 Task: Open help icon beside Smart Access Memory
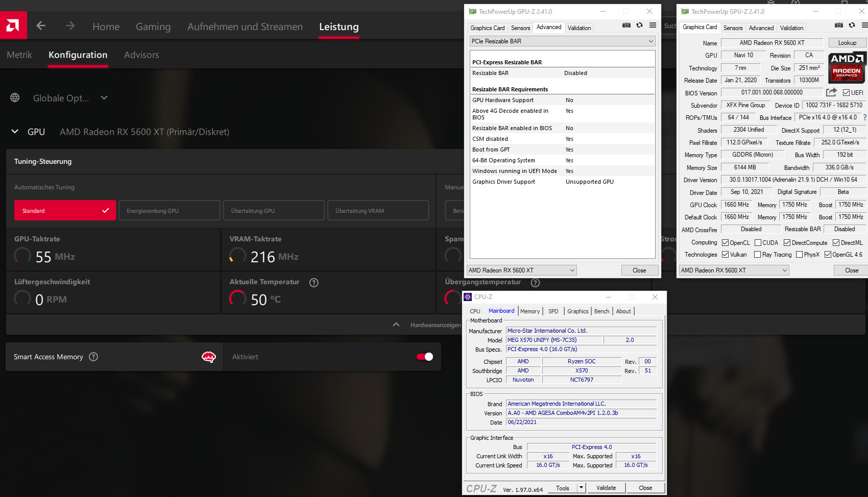[x=93, y=357]
